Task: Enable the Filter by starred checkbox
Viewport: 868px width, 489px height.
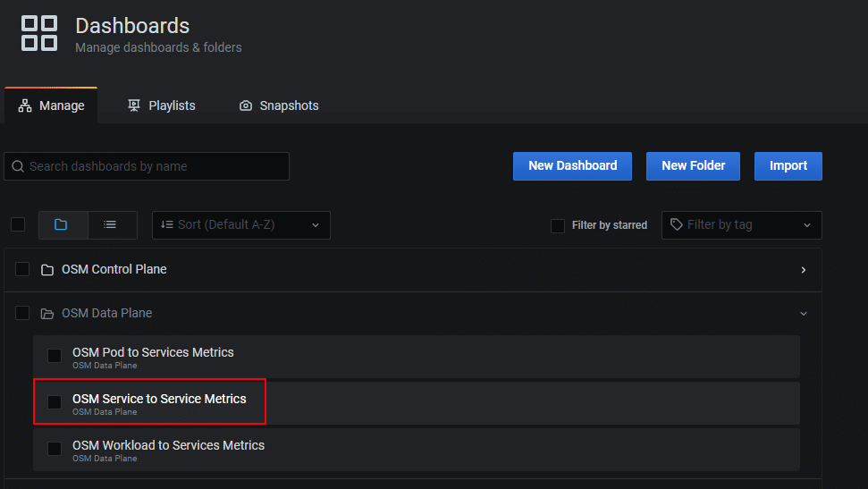Action: click(x=558, y=225)
